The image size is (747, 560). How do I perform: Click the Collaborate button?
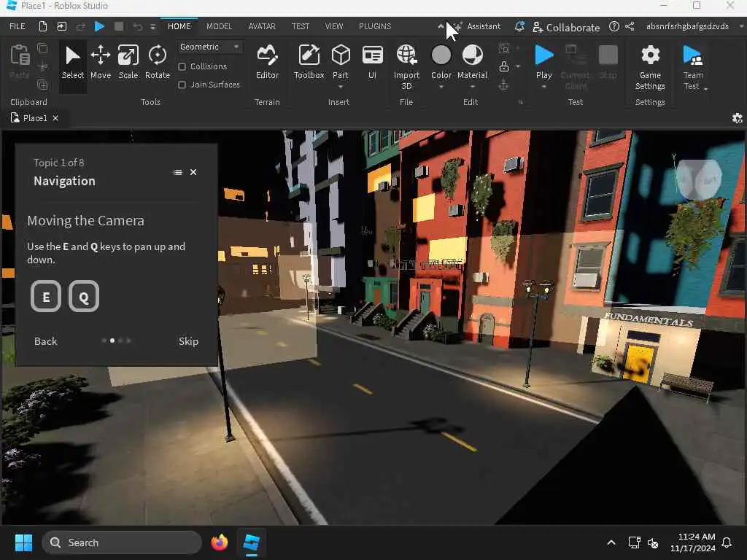566,28
